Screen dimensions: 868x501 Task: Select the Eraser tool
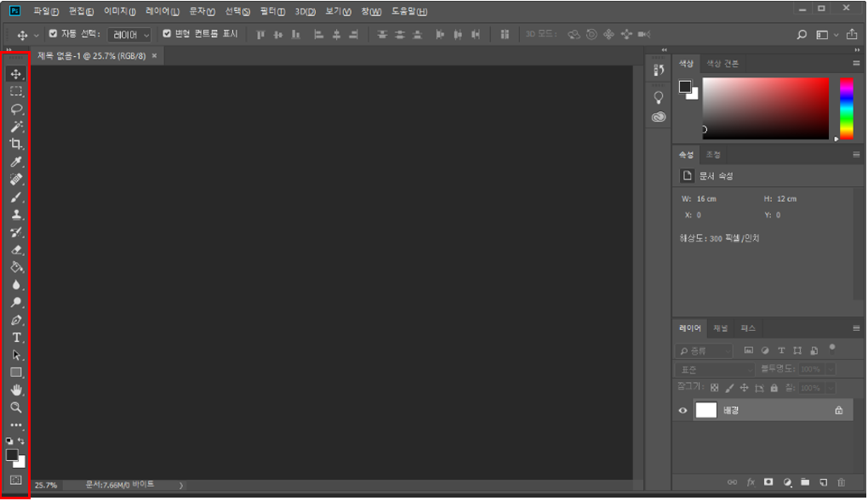click(x=16, y=250)
